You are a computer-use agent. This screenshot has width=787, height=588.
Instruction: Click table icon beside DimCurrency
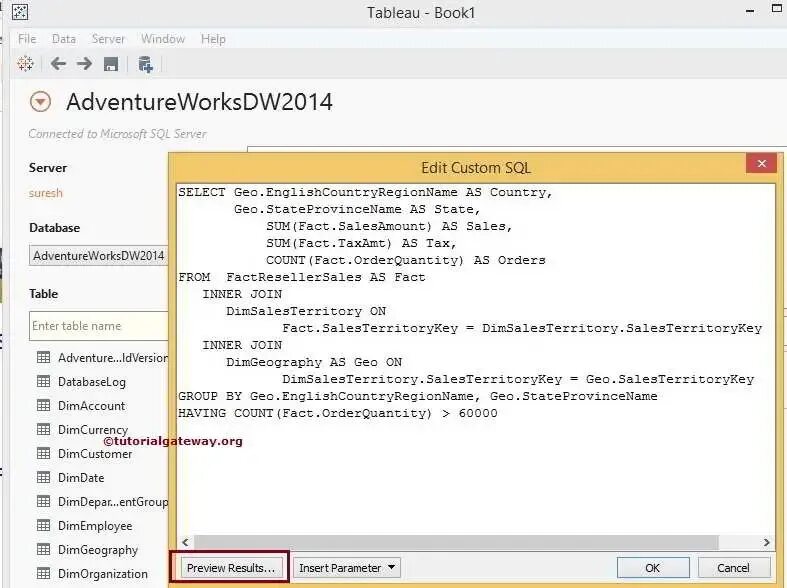pos(44,429)
